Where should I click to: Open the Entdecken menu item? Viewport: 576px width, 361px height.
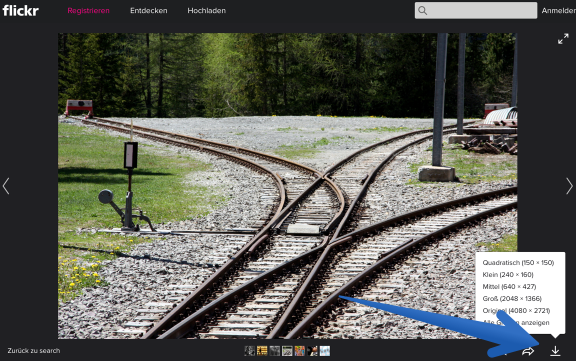click(149, 11)
